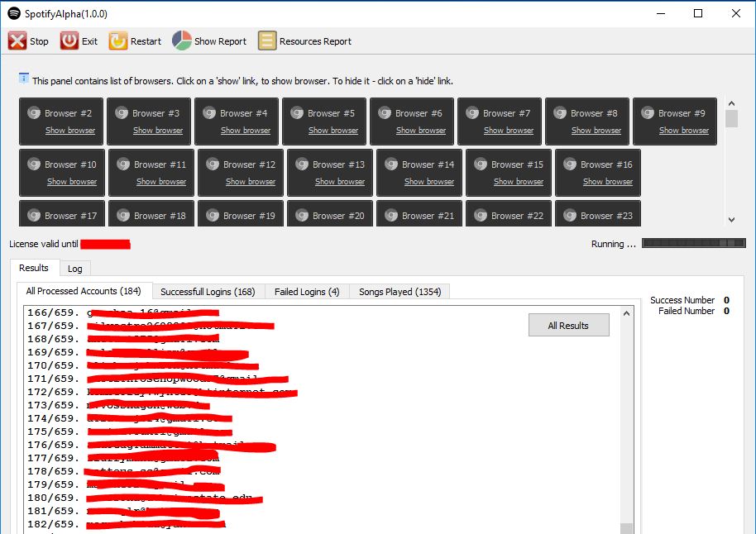Viewport: 756px width, 534px height.
Task: Click the Chrome icon on Browser #4
Action: (209, 112)
